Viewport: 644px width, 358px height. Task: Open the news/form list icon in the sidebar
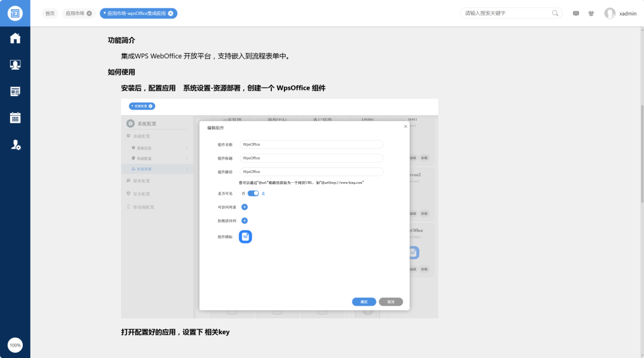[x=15, y=91]
